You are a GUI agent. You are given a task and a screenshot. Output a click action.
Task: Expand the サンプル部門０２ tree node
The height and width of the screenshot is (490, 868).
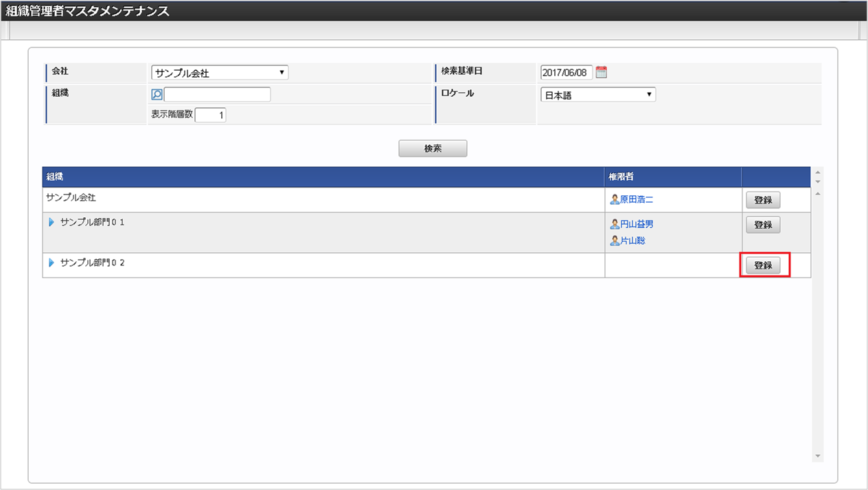pyautogui.click(x=52, y=263)
